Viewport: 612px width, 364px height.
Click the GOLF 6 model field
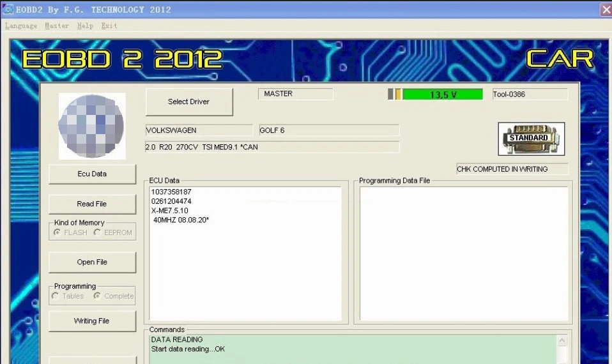coord(329,130)
